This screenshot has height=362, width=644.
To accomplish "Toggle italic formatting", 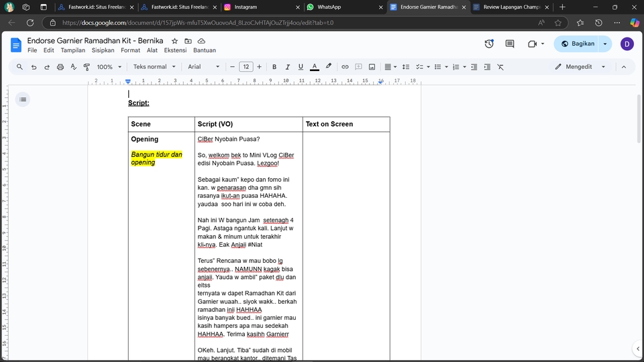I will (x=288, y=67).
